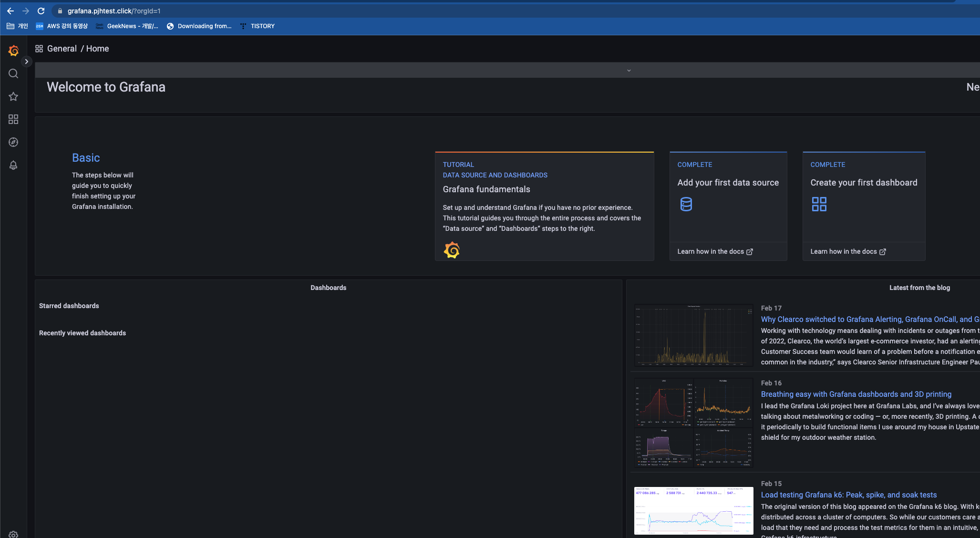The height and width of the screenshot is (538, 980).
Task: Reload the page with refresh icon
Action: (41, 11)
